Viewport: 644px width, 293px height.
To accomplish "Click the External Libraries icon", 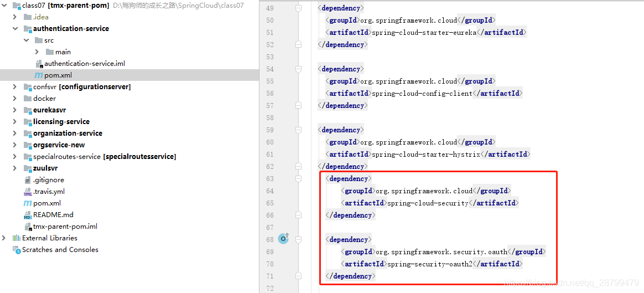I will coord(17,238).
